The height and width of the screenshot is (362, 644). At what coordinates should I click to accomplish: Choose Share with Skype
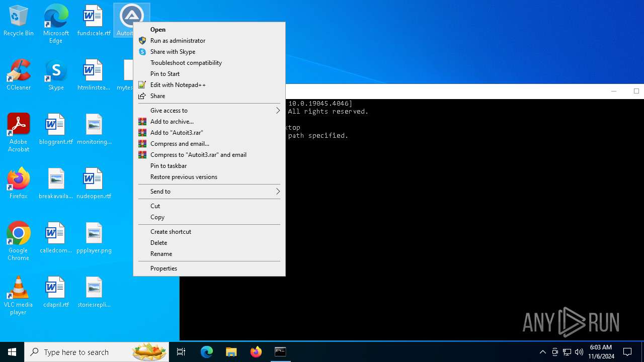(209, 52)
